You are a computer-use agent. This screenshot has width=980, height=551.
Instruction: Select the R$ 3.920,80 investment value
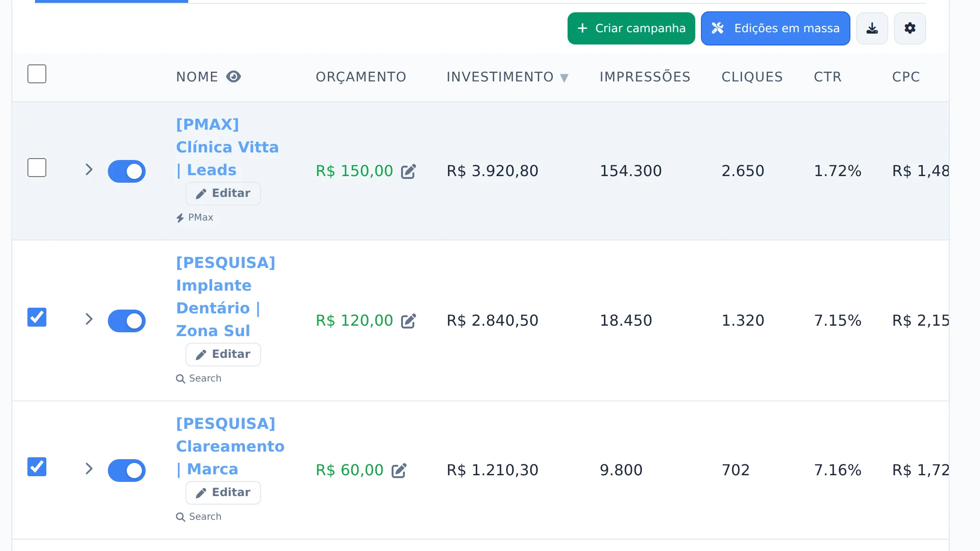click(x=492, y=171)
